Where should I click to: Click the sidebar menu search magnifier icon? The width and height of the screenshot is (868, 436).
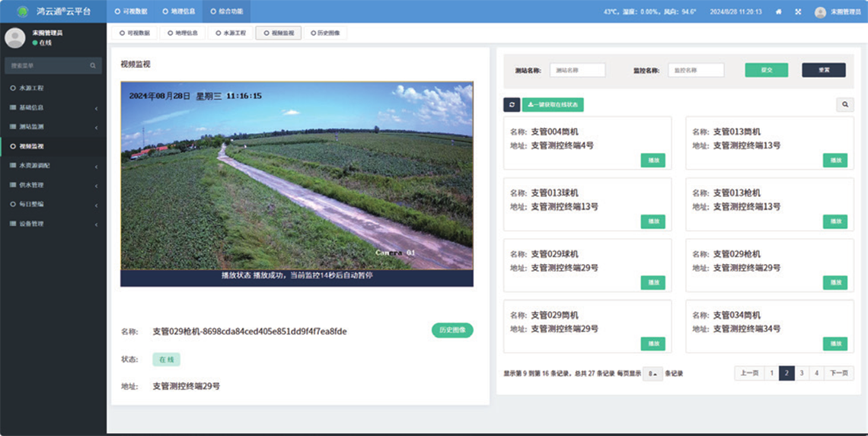pyautogui.click(x=93, y=66)
